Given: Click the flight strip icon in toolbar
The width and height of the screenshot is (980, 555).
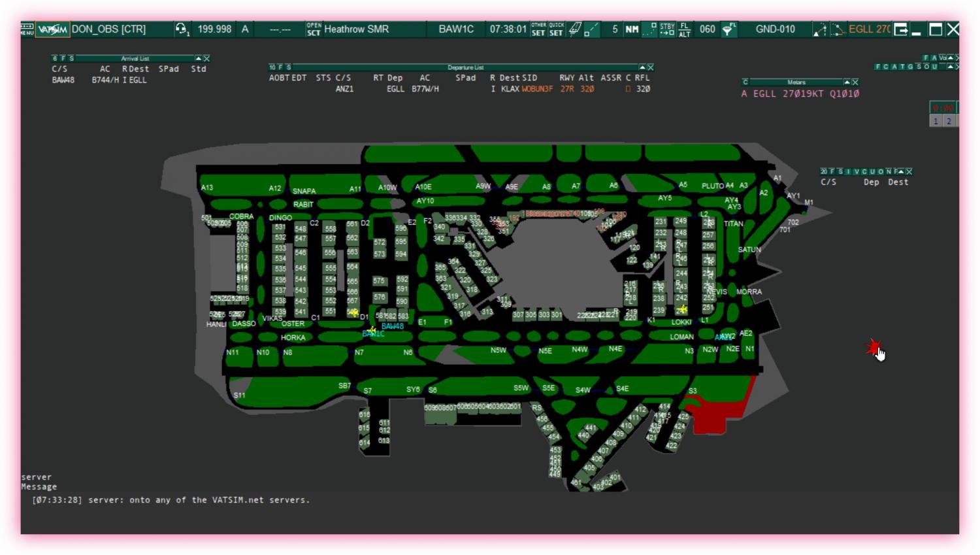Looking at the screenshot, I should point(574,29).
